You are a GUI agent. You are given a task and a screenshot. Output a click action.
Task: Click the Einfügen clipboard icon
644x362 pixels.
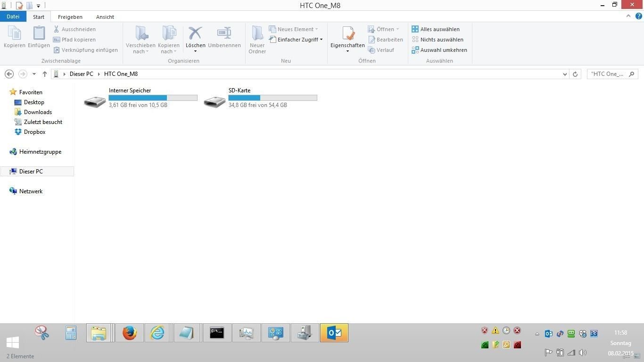(x=39, y=33)
